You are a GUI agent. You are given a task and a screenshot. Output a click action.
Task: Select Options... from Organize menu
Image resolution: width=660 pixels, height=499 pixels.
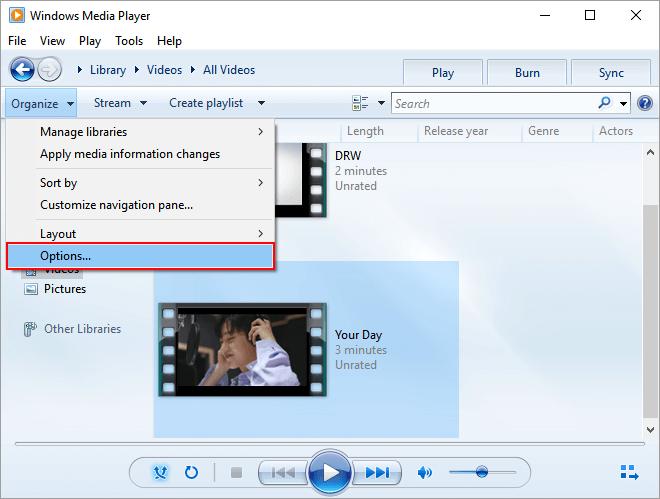[140, 257]
